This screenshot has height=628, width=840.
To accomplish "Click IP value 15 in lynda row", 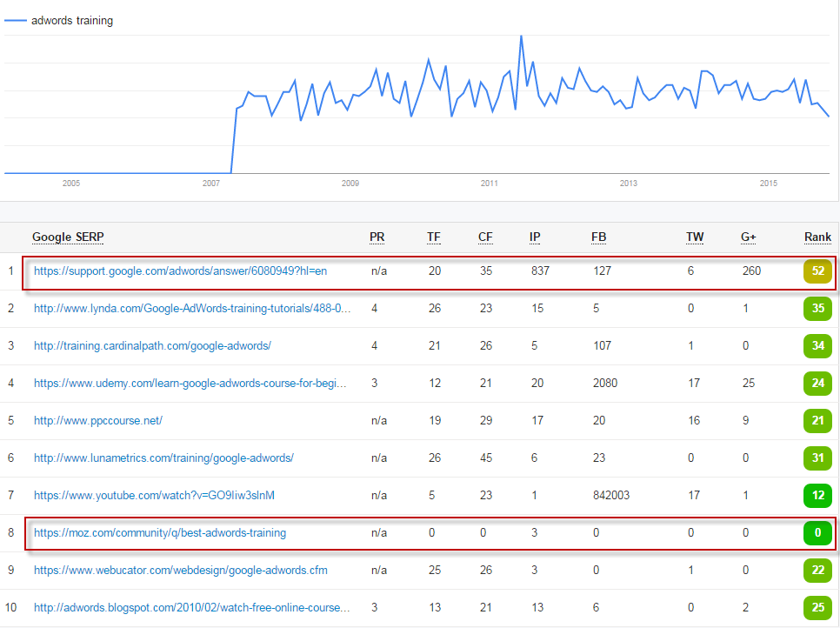I will [537, 309].
